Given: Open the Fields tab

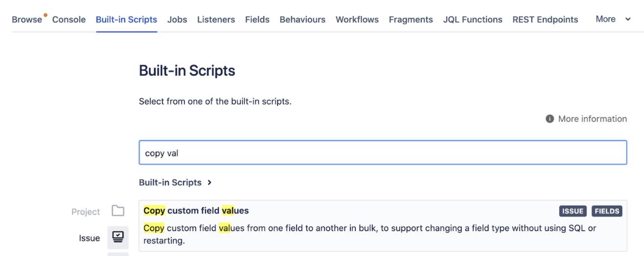Looking at the screenshot, I should pyautogui.click(x=257, y=20).
